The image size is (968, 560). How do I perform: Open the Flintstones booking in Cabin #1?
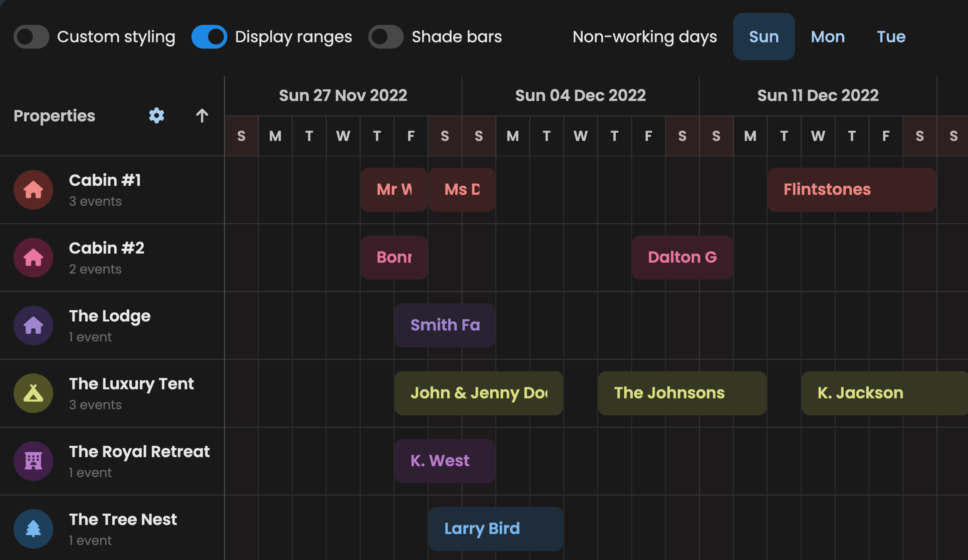[851, 190]
